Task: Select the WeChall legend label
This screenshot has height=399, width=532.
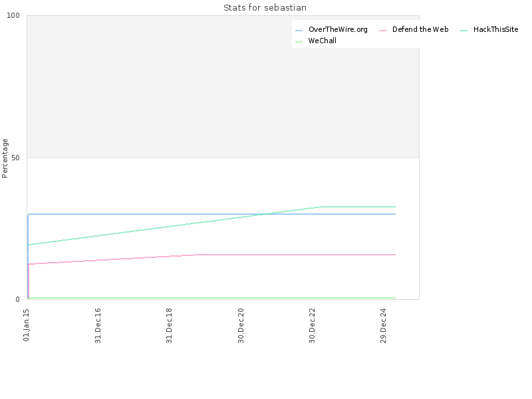Action: [x=323, y=41]
